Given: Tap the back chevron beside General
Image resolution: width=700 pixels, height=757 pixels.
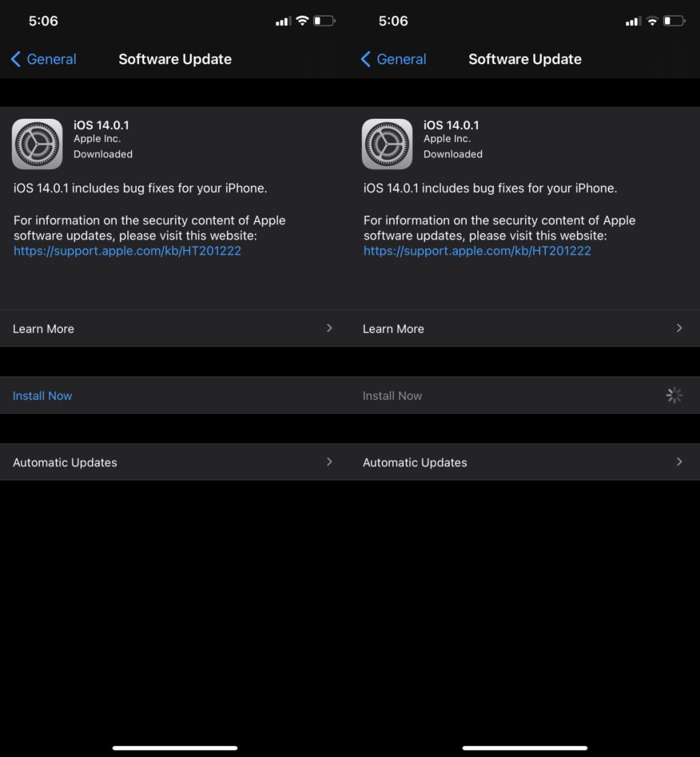Looking at the screenshot, I should click(x=16, y=59).
